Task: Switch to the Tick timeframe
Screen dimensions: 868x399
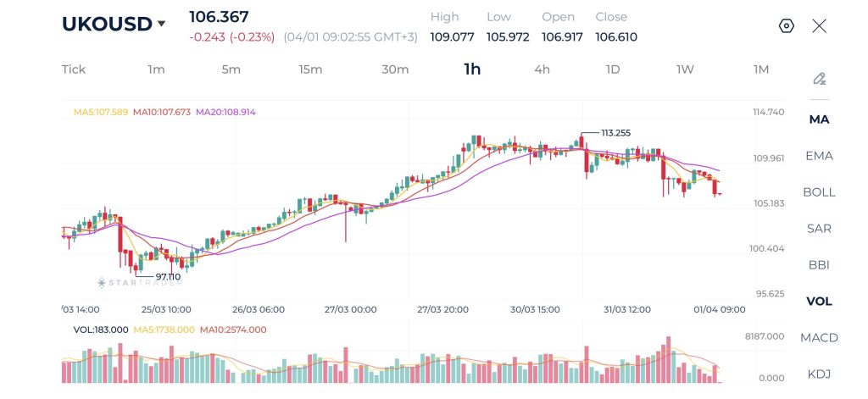Action: pyautogui.click(x=74, y=69)
